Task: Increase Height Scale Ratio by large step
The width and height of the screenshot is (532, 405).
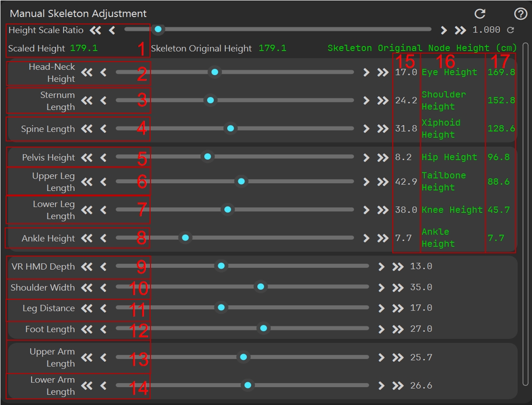Action: [x=461, y=31]
